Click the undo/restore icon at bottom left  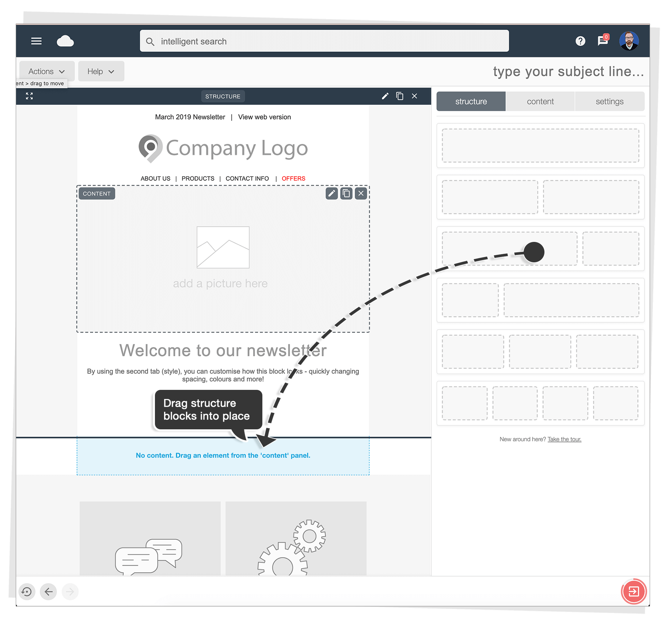point(27,592)
